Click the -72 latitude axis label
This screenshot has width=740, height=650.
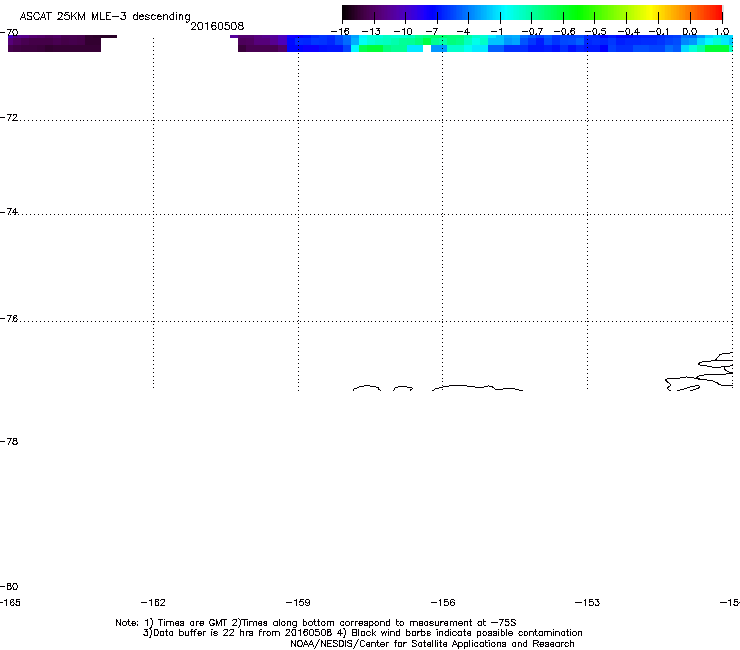(x=9, y=118)
